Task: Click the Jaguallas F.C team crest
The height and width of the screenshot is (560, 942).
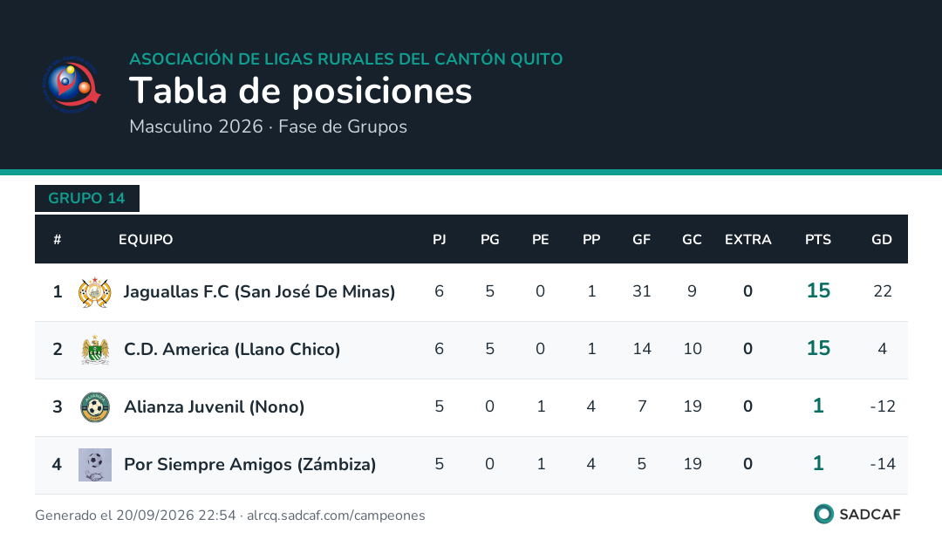Action: coord(95,292)
